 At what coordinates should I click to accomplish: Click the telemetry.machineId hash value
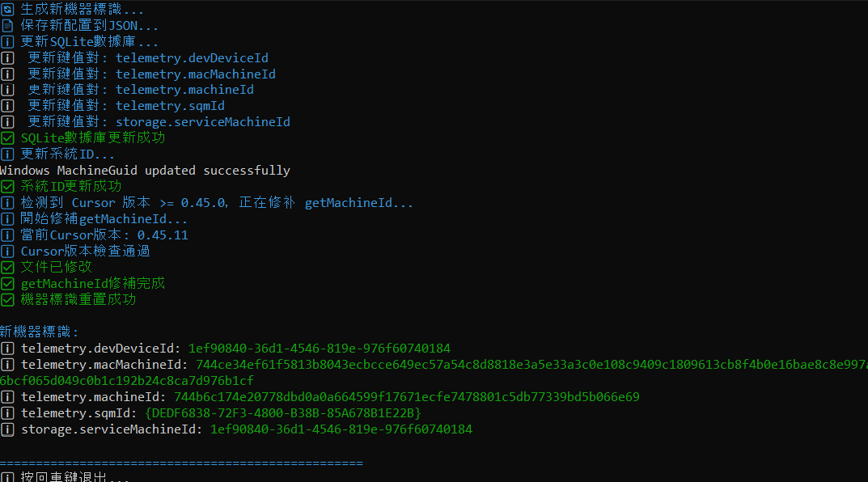[x=406, y=397]
